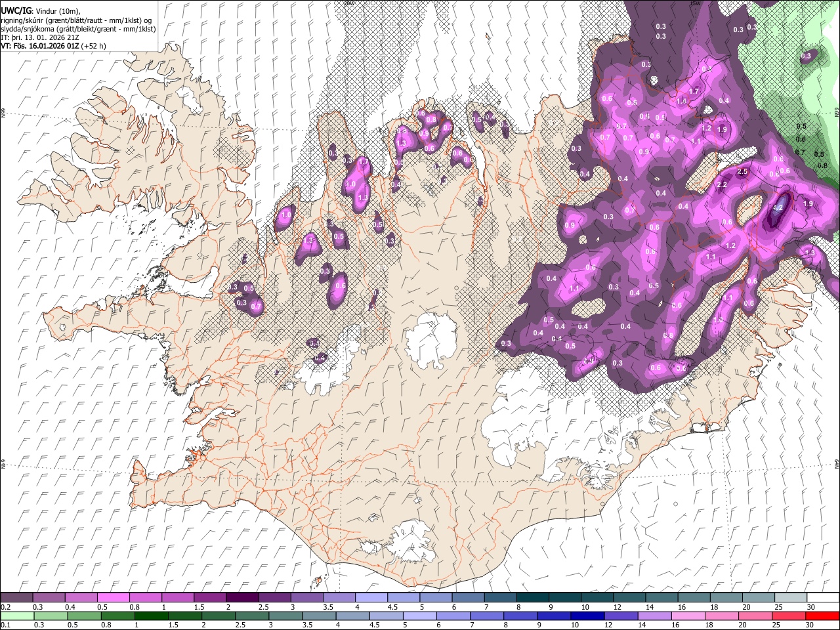The width and height of the screenshot is (840, 630).
Task: Pick dark teal upper swatch between 8 and 9
Action: pyautogui.click(x=532, y=598)
